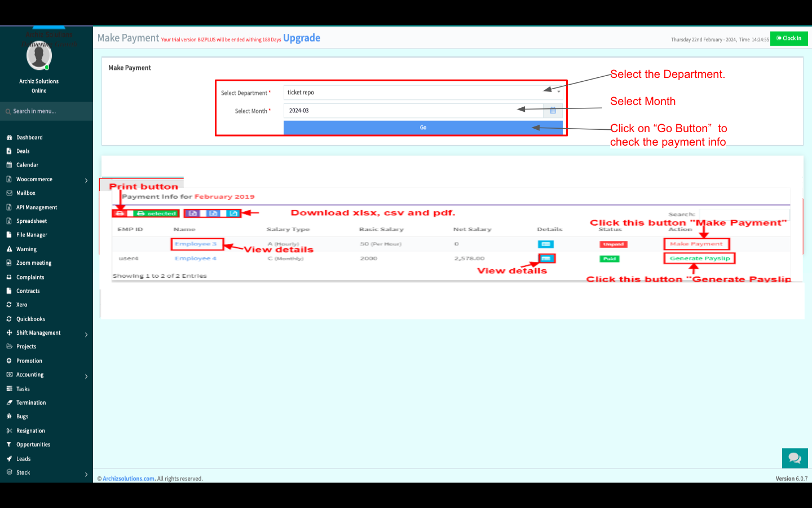The height and width of the screenshot is (508, 812).
Task: Open the chat bubble icon
Action: (x=795, y=458)
